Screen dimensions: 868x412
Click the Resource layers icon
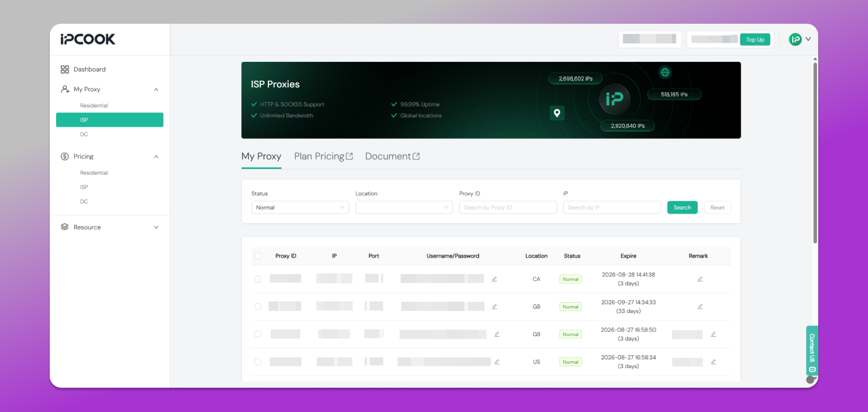(65, 227)
